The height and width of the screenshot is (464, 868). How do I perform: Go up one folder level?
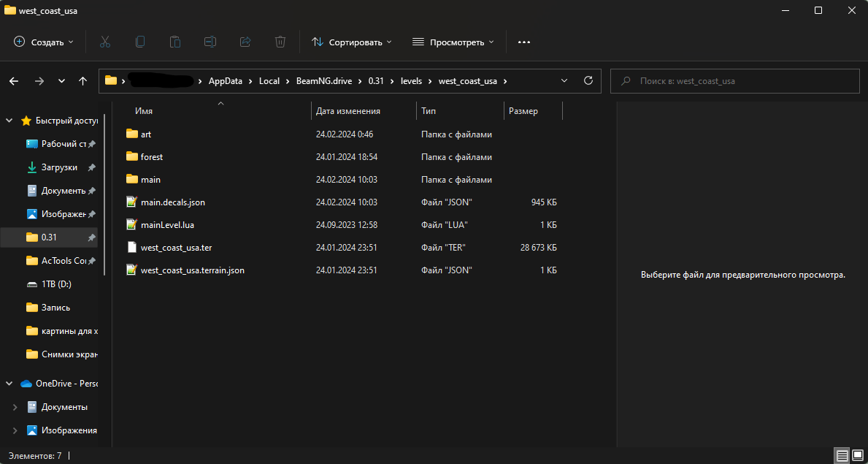coord(82,81)
